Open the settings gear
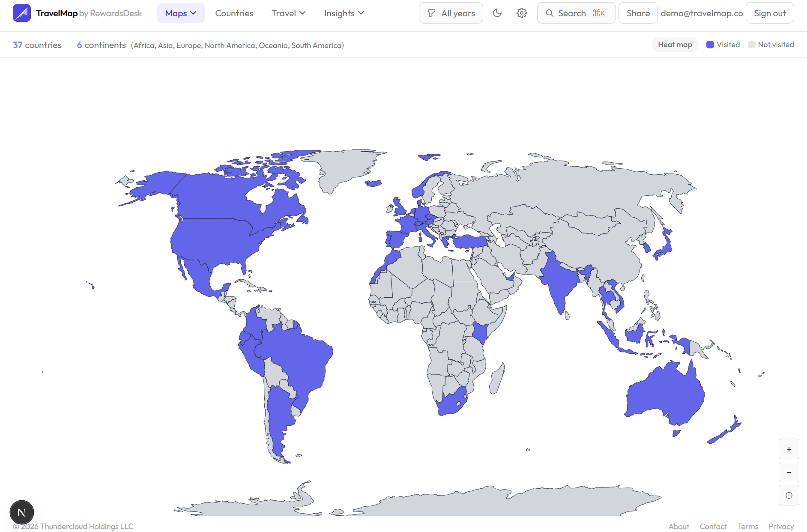807x532 pixels. [522, 13]
